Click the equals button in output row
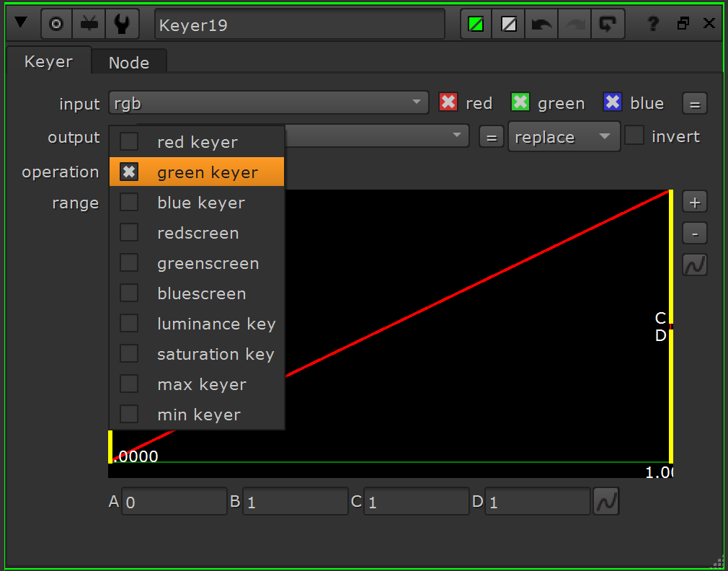Image resolution: width=728 pixels, height=571 pixels. click(492, 136)
